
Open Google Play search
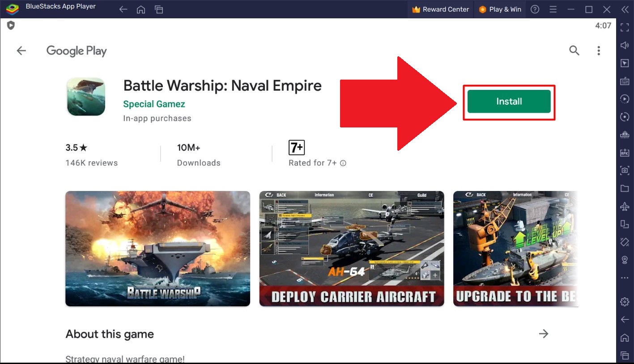coord(574,51)
